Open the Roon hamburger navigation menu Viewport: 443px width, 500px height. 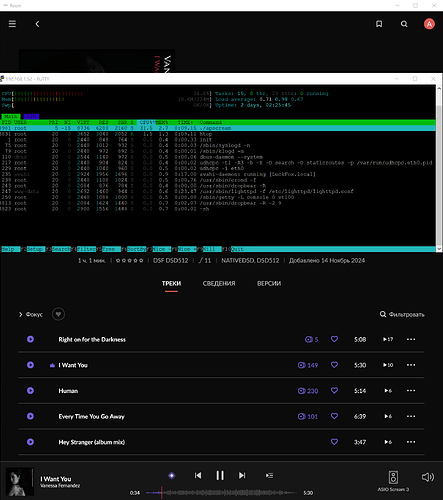click(12, 24)
